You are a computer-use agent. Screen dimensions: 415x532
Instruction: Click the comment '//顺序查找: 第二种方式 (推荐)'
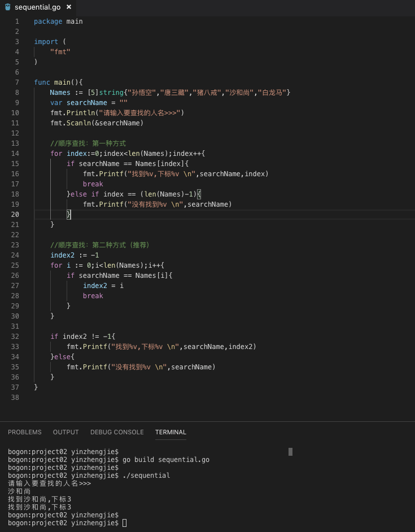coord(100,245)
